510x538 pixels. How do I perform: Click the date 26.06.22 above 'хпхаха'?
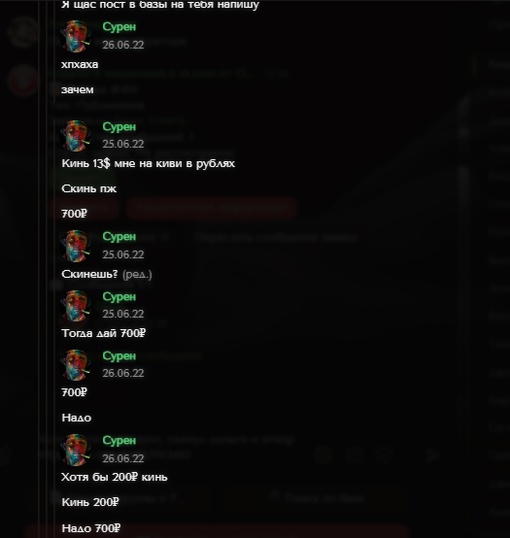click(123, 45)
